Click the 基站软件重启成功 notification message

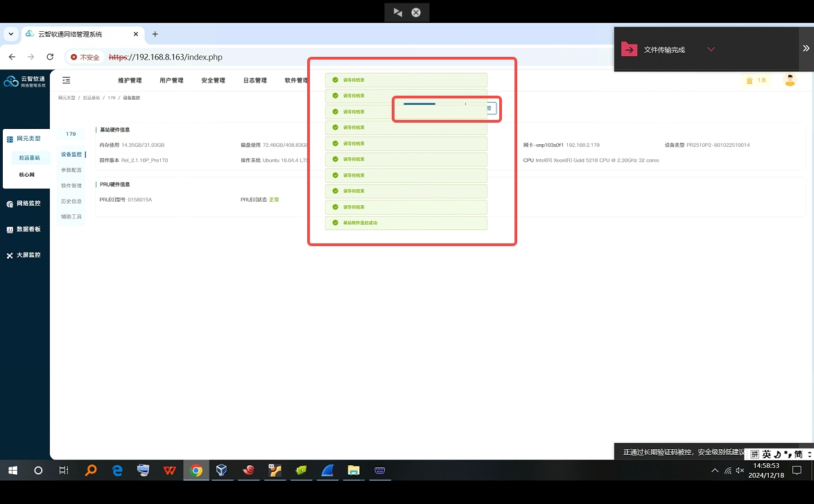click(x=406, y=223)
